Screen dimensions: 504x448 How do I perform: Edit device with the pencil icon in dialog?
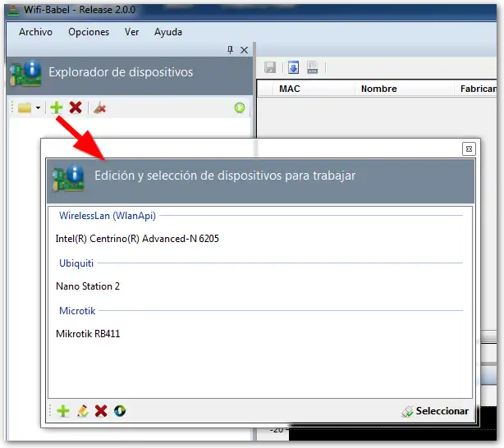(x=83, y=411)
